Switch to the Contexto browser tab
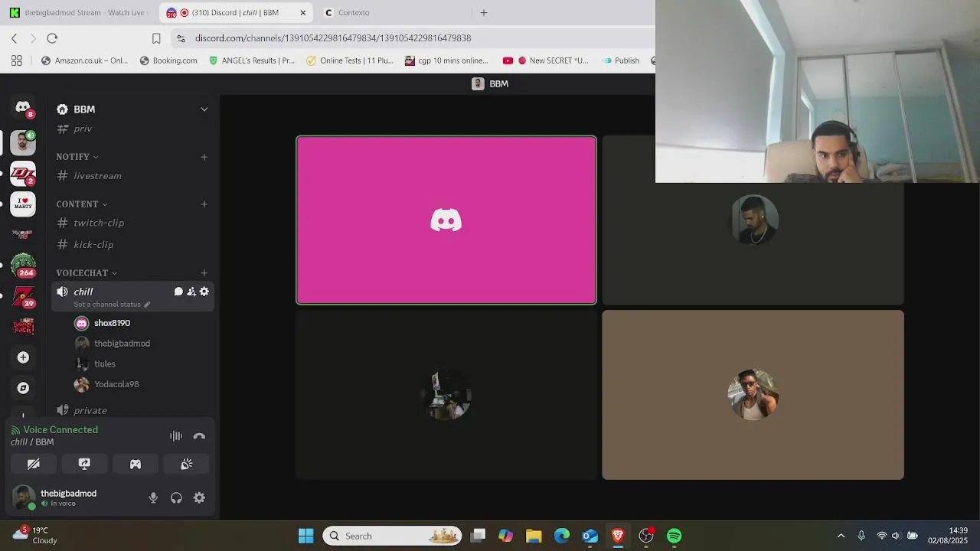Screen dimensions: 980x551 (354, 12)
